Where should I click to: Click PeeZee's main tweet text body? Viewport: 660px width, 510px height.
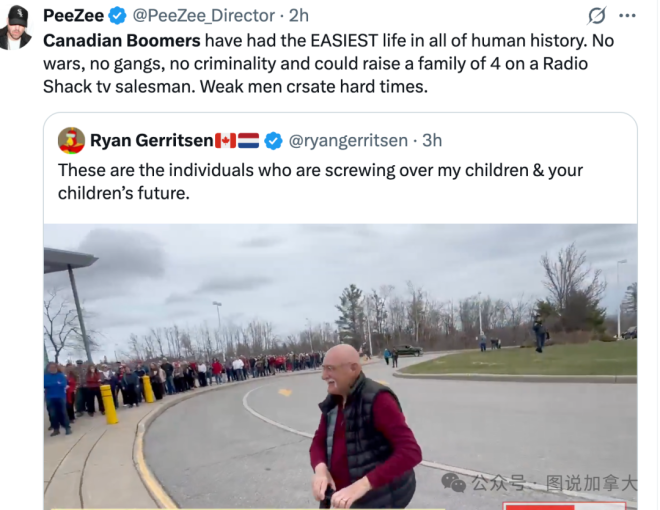(328, 64)
